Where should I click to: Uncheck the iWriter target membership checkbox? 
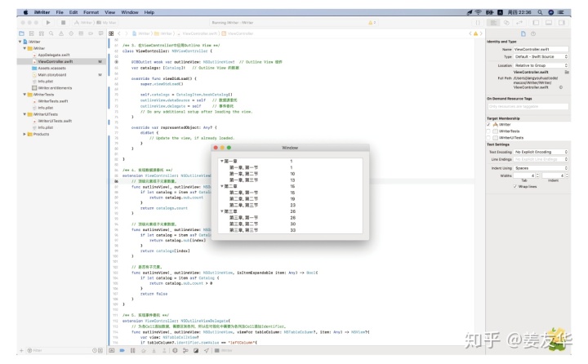(488, 124)
